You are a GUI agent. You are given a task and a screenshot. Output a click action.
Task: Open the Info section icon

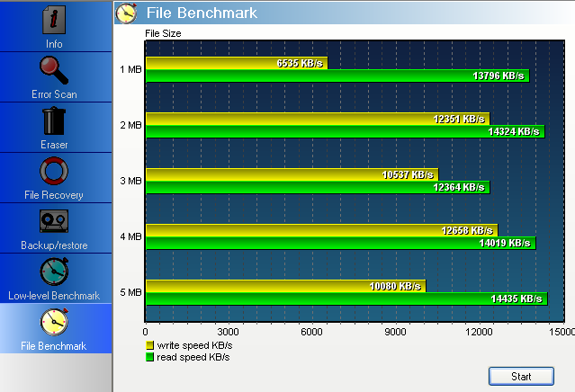54,20
